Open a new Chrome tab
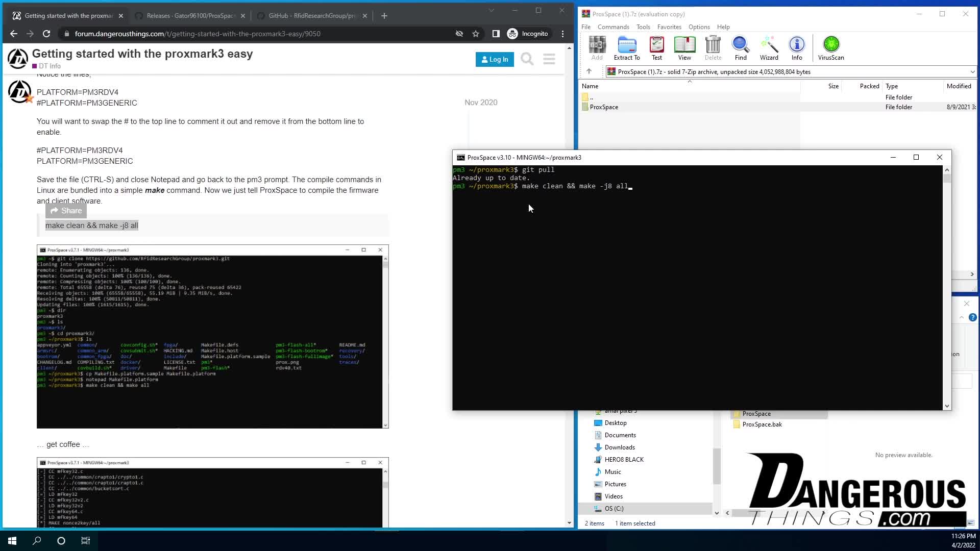The width and height of the screenshot is (980, 551). click(384, 16)
